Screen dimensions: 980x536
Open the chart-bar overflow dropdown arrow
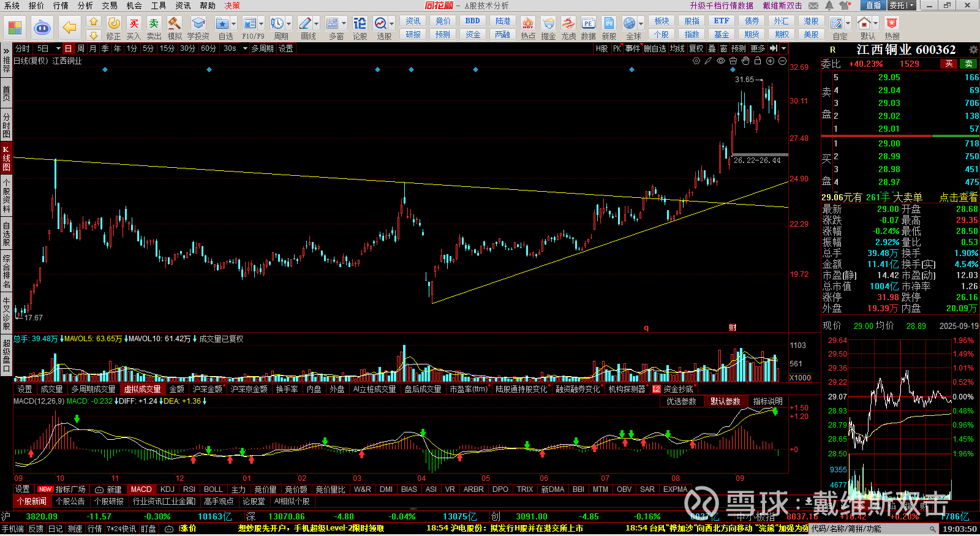[783, 48]
